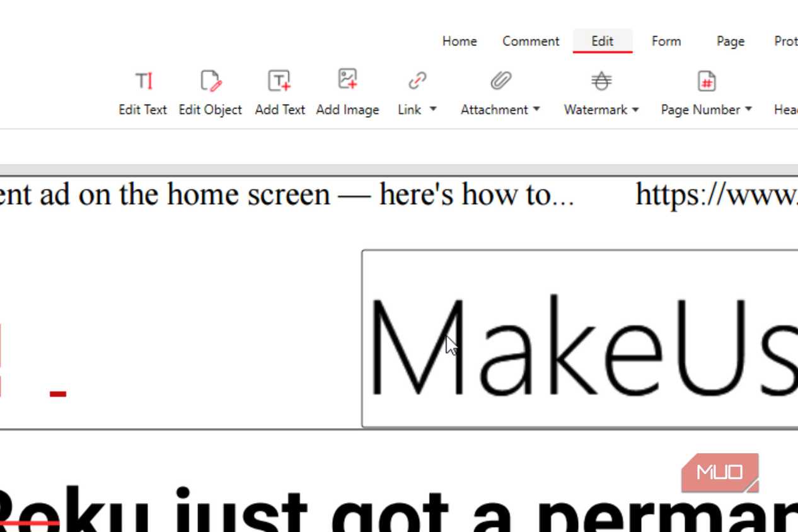Select the MakeUs logo text box

pos(580,339)
